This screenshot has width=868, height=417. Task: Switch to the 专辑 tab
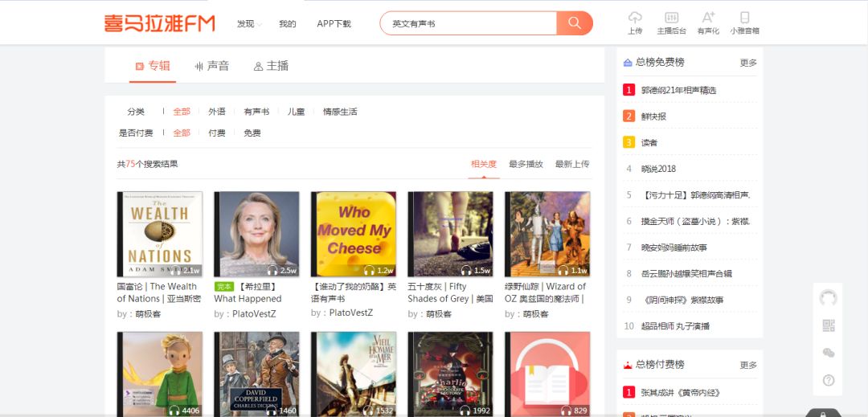153,66
